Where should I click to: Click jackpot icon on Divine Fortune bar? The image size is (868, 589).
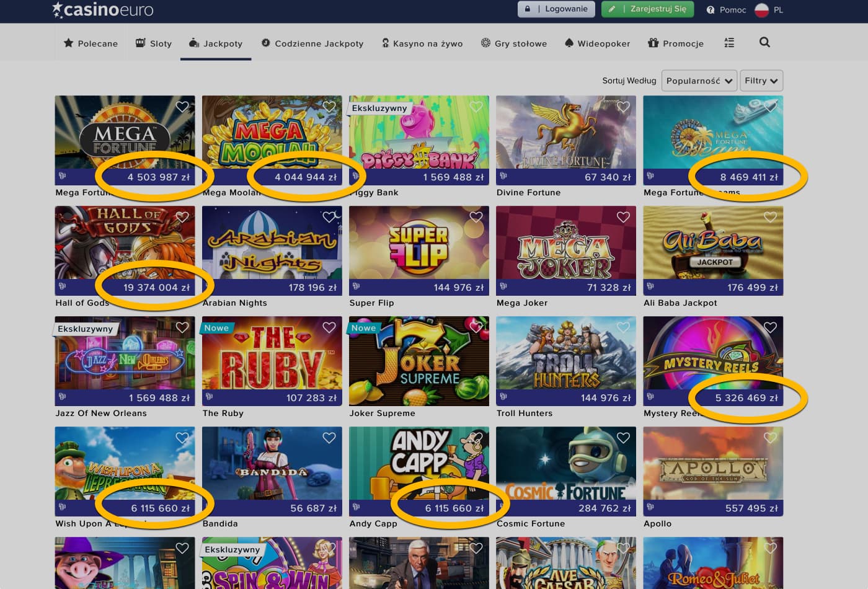[x=503, y=176]
